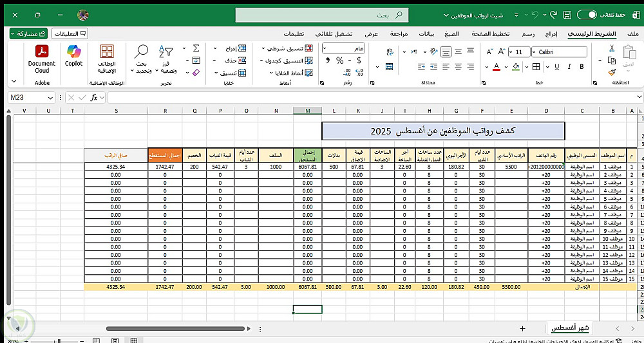
Task: Click Insert Function fx icon
Action: click(93, 97)
